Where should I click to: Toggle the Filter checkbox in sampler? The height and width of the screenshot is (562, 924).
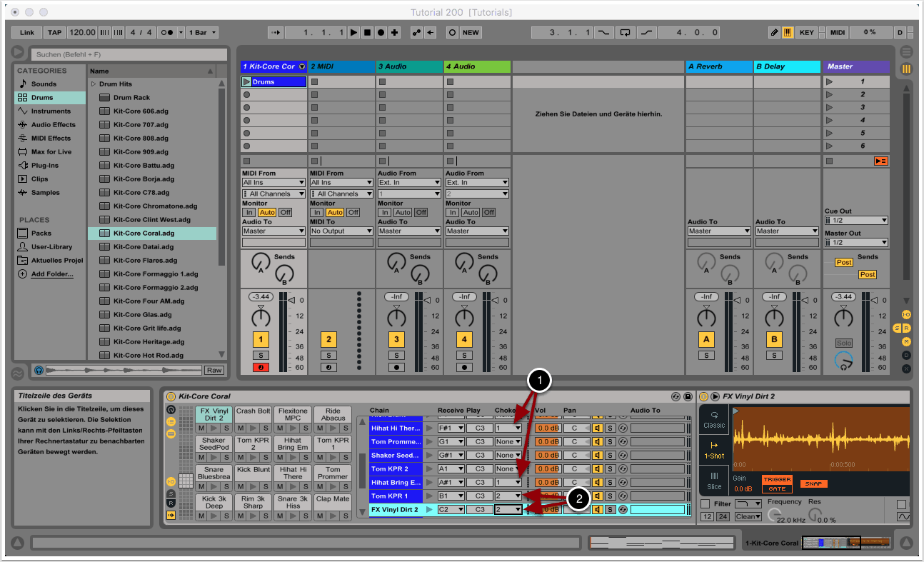point(705,504)
